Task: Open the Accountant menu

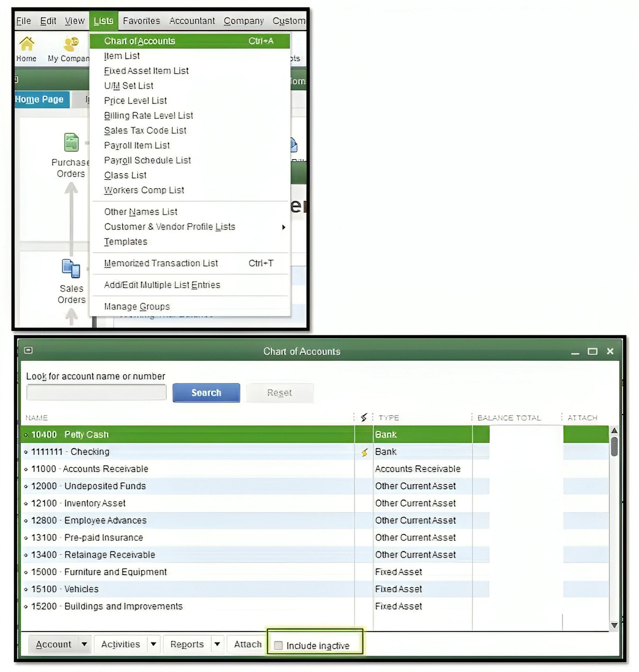Action: pyautogui.click(x=192, y=21)
